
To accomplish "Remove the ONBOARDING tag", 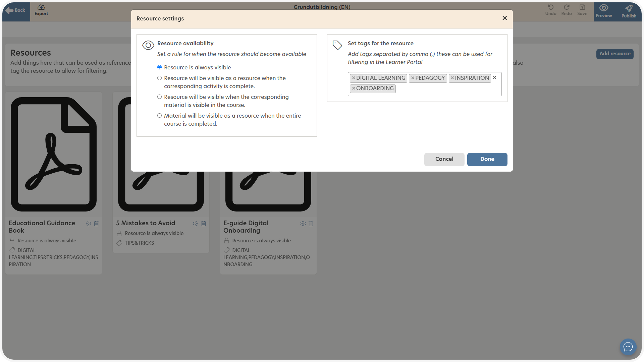I will point(354,88).
